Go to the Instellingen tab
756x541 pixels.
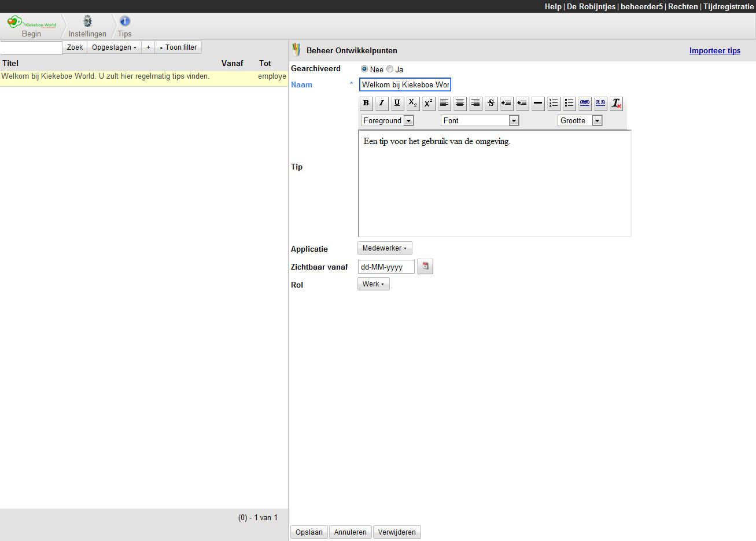(87, 27)
